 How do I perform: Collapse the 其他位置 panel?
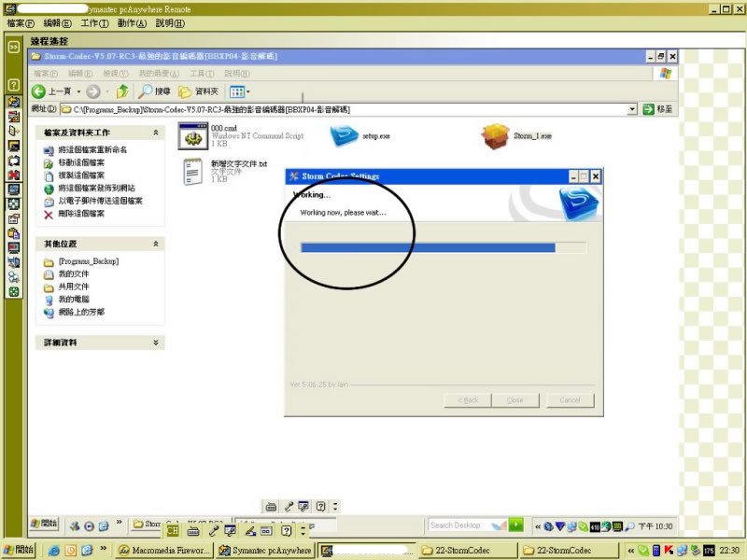pos(156,244)
